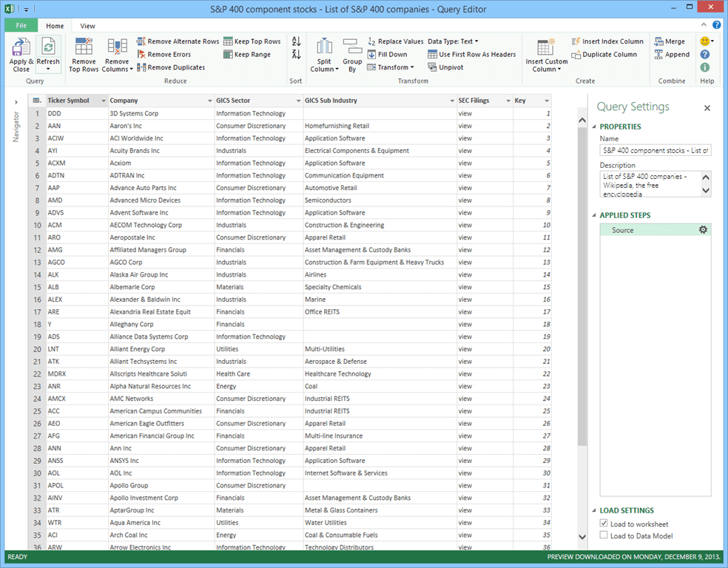Screen dimensions: 728x568
Task: Open the File tab
Action: [21, 26]
